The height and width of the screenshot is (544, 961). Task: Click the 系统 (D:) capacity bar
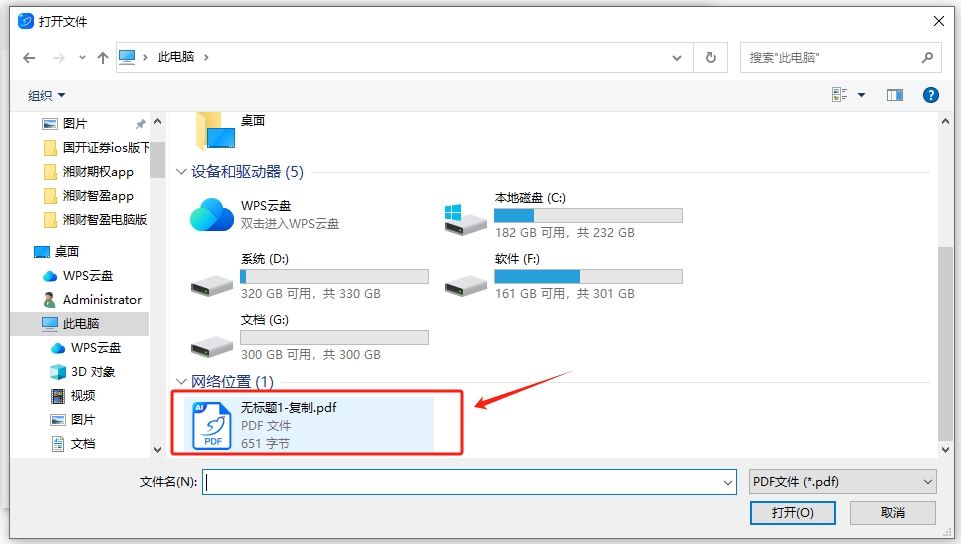pos(335,277)
